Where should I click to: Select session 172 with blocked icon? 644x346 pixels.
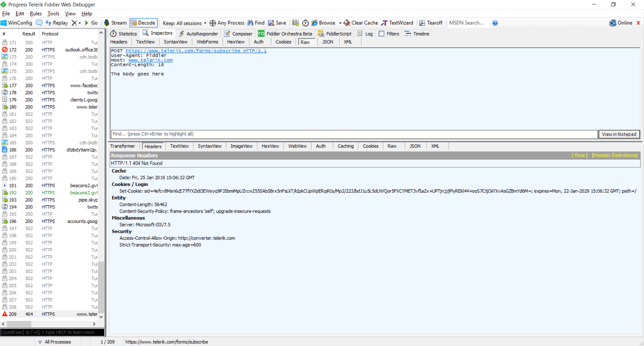pos(49,50)
